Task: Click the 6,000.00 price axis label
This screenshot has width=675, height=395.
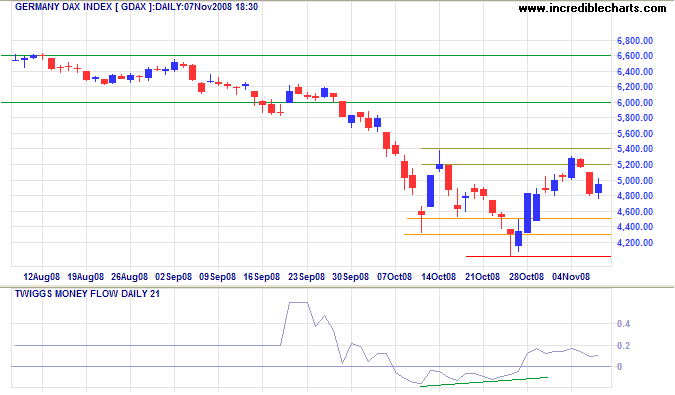Action: 635,102
